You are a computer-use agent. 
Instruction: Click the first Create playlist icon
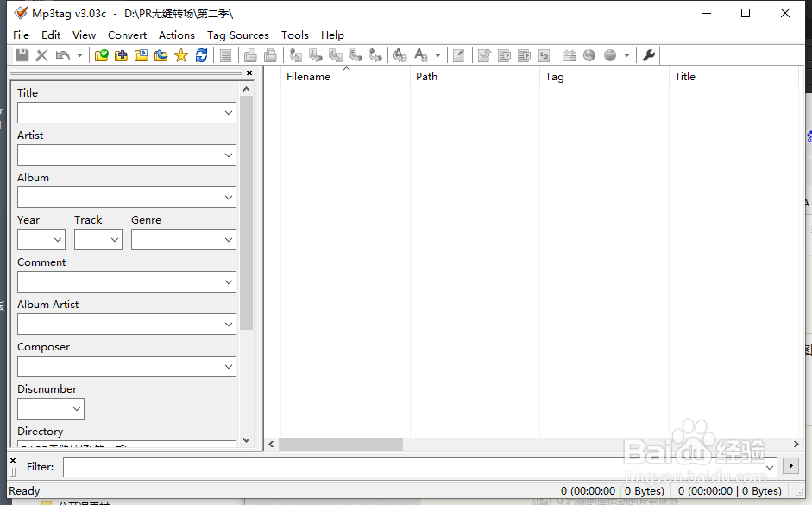pyautogui.click(x=250, y=55)
